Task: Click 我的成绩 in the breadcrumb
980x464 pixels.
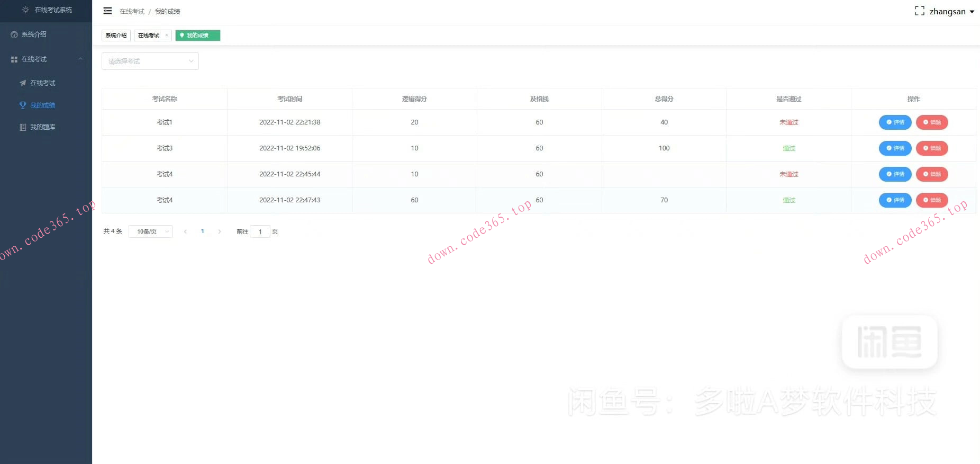Action: (168, 11)
